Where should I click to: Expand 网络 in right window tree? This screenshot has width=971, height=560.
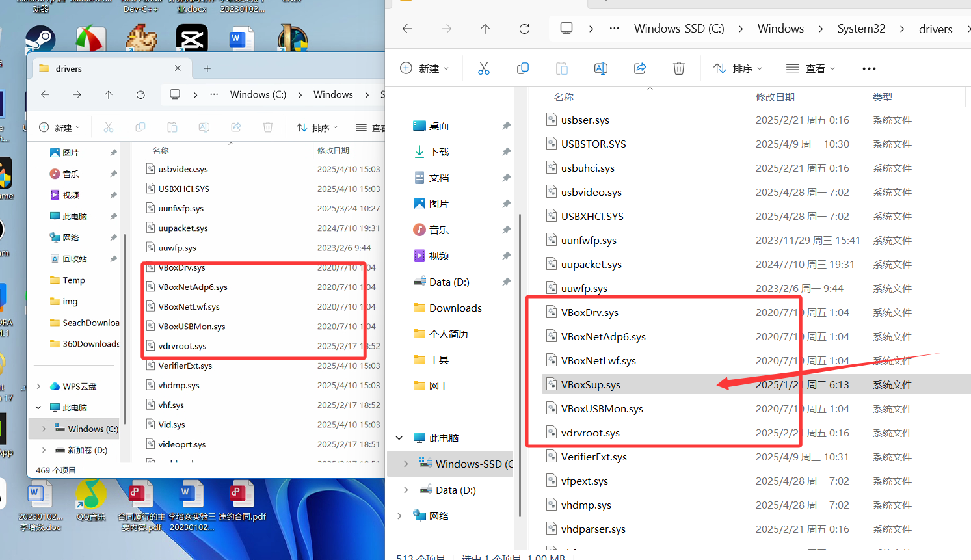click(x=399, y=516)
